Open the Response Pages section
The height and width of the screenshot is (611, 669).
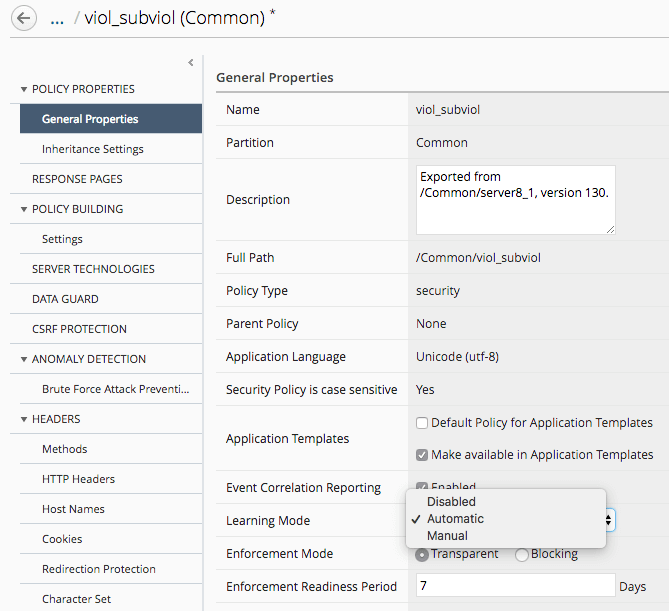pyautogui.click(x=77, y=179)
